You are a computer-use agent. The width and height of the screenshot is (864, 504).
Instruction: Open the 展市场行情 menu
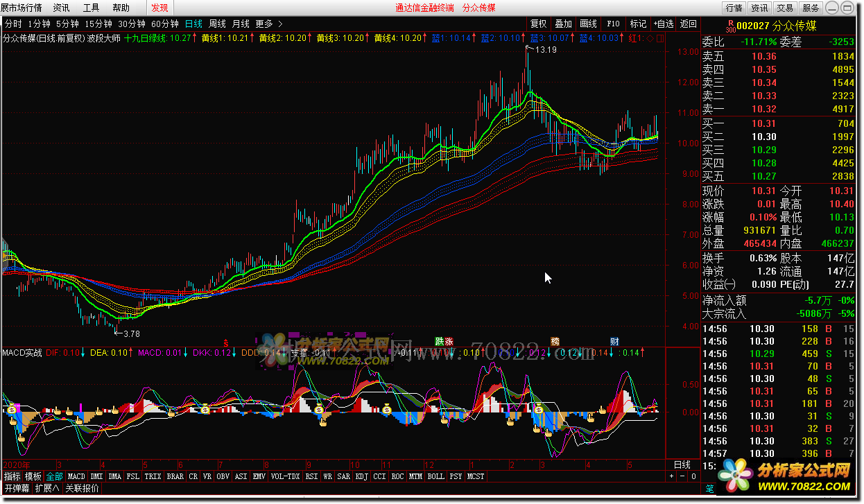tap(21, 8)
